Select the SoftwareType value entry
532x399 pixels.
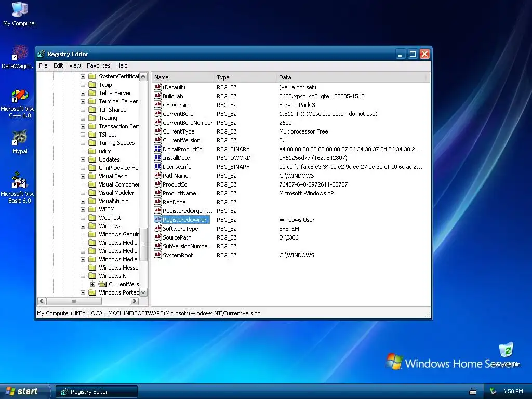180,229
